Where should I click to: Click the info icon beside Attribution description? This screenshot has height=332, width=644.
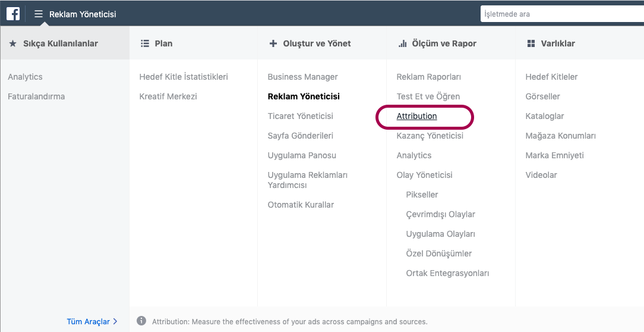[x=141, y=321]
